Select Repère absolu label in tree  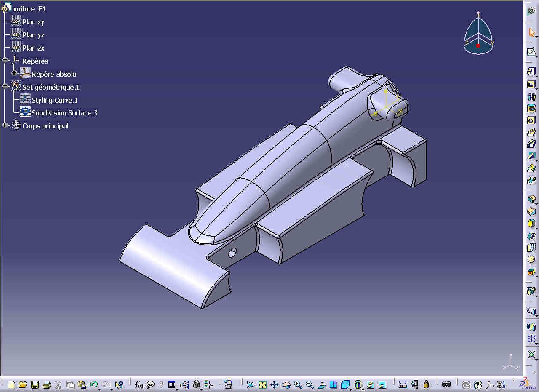coord(54,74)
